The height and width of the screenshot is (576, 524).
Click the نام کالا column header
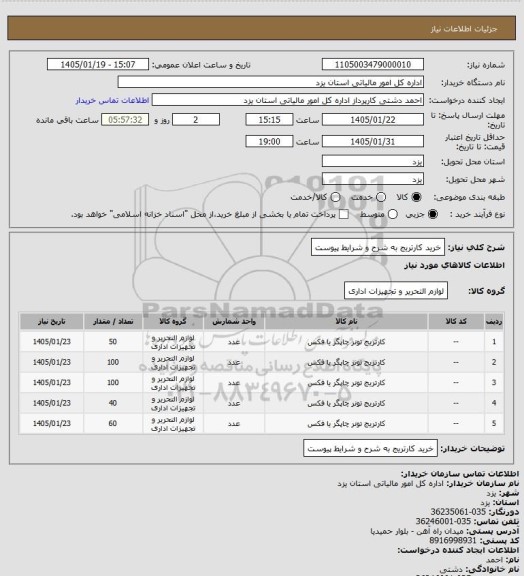click(x=346, y=321)
